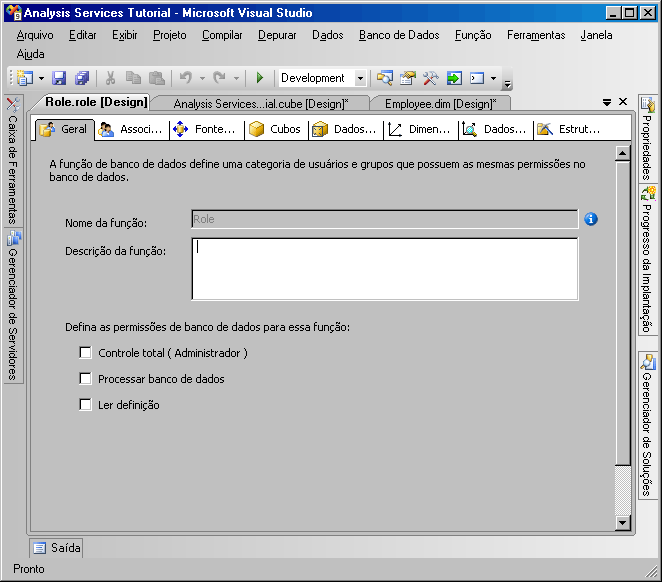Click the Save icon in toolbar

point(59,78)
